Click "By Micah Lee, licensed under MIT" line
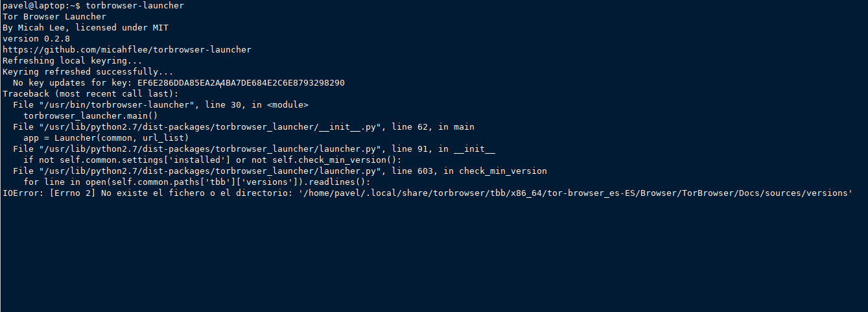868x312 pixels. 86,27
